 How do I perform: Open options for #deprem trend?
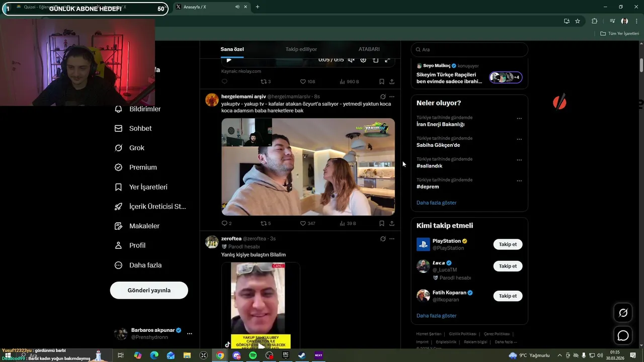point(519,180)
